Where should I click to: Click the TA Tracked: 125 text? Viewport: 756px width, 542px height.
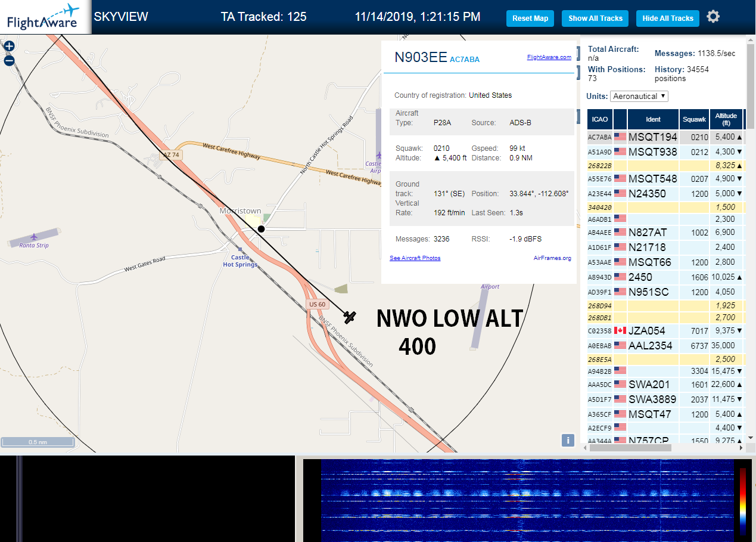click(x=263, y=17)
